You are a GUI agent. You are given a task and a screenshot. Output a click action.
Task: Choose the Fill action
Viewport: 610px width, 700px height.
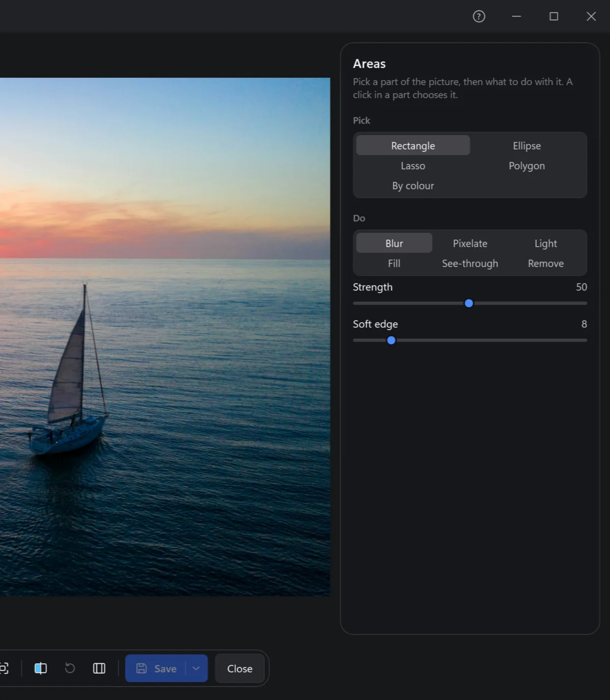click(394, 264)
